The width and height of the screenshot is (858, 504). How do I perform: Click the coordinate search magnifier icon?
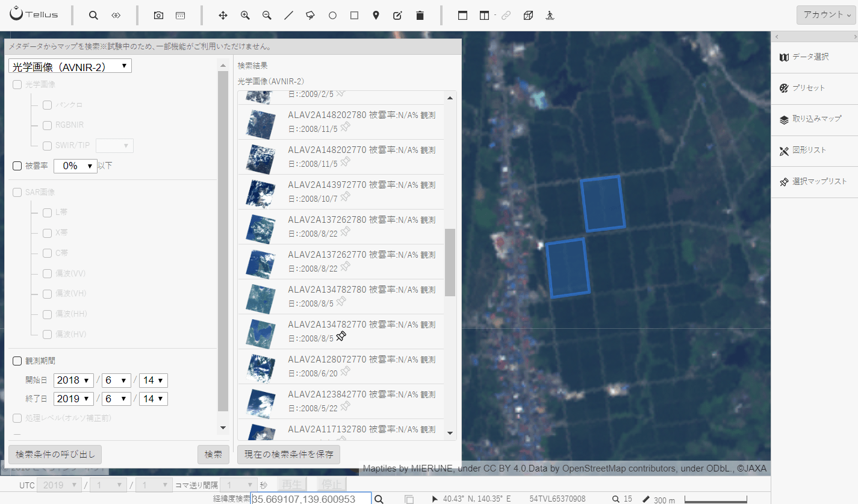point(379,499)
